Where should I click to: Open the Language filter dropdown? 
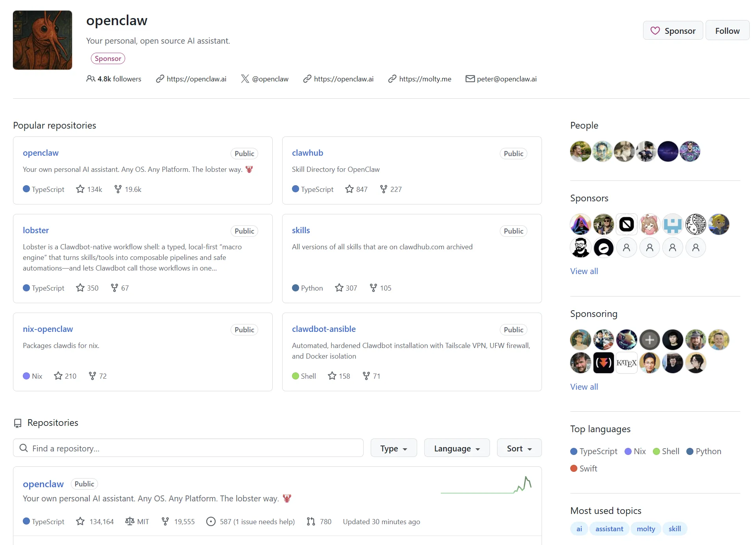(457, 448)
